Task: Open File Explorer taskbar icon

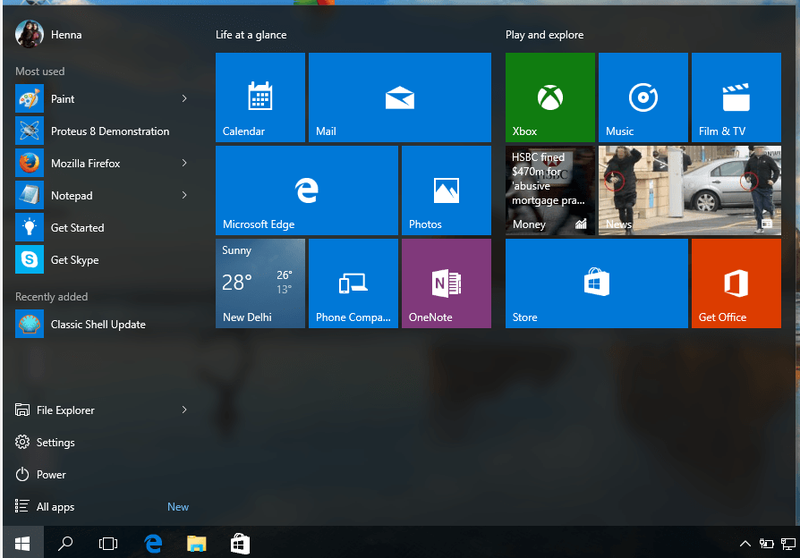Action: [196, 544]
